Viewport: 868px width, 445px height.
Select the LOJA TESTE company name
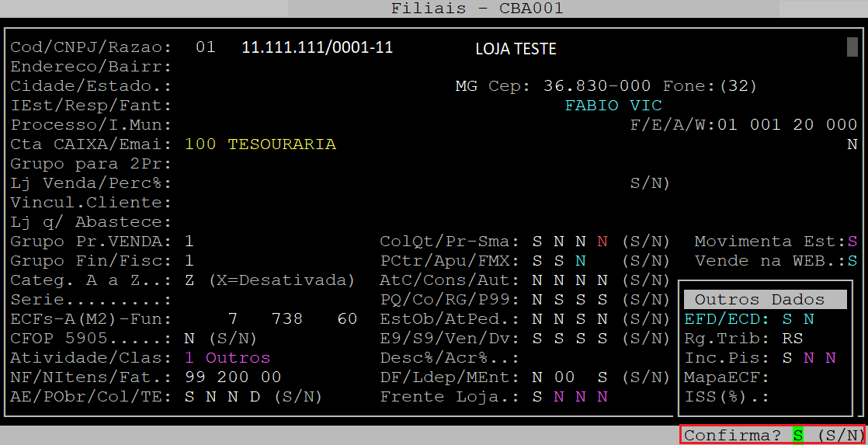click(x=516, y=50)
